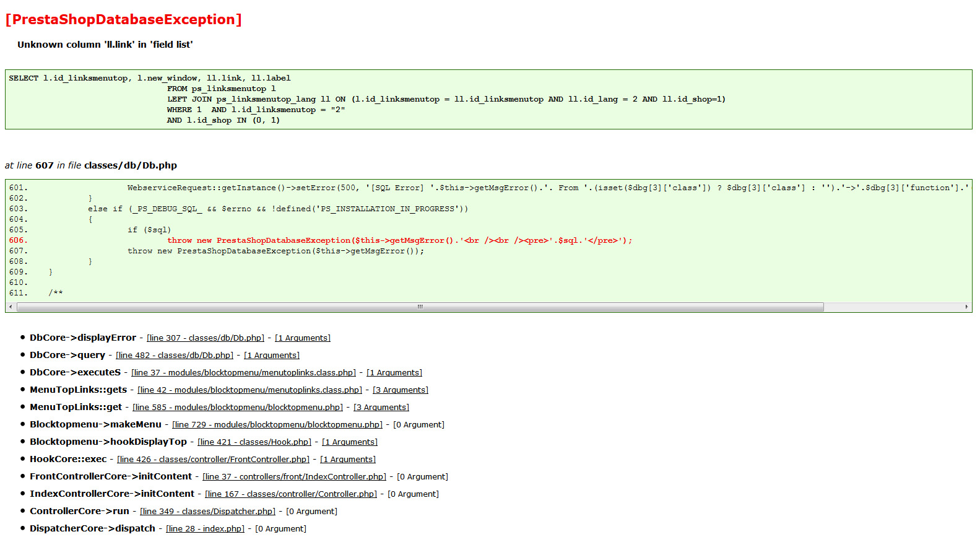
Task: Click code line 605 "if ($sql)"
Action: [x=90, y=230]
